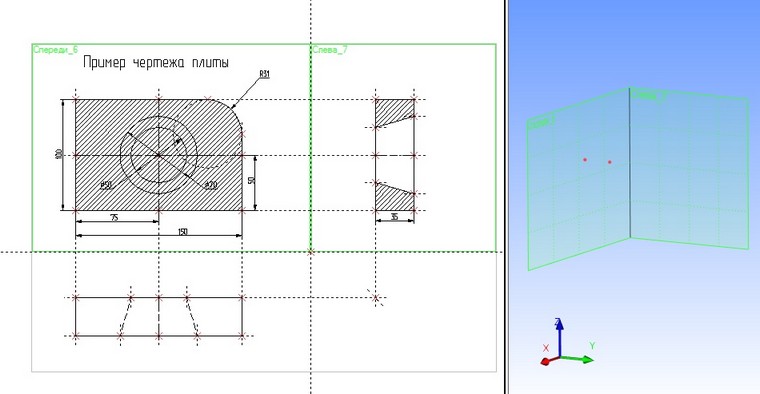Click the node where both green view frames meet

[x=311, y=252]
